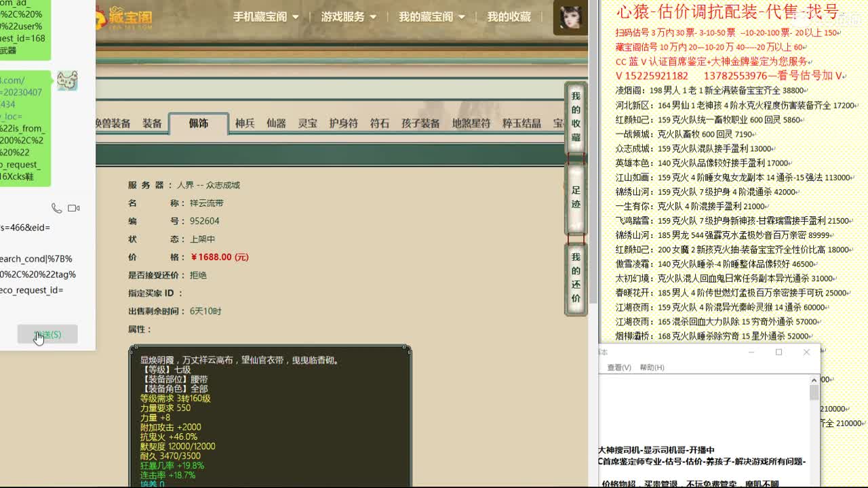
Task: Open the 我的收藏 side panel button
Action: [x=576, y=117]
